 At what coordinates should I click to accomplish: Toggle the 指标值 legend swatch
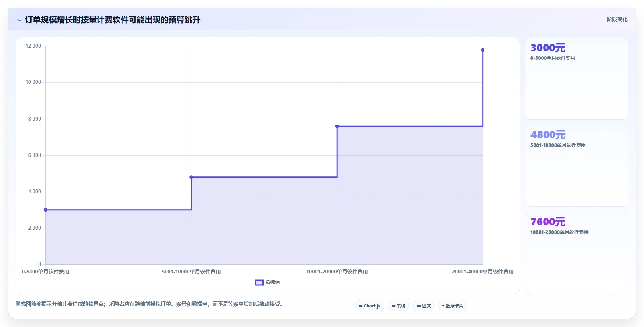259,282
